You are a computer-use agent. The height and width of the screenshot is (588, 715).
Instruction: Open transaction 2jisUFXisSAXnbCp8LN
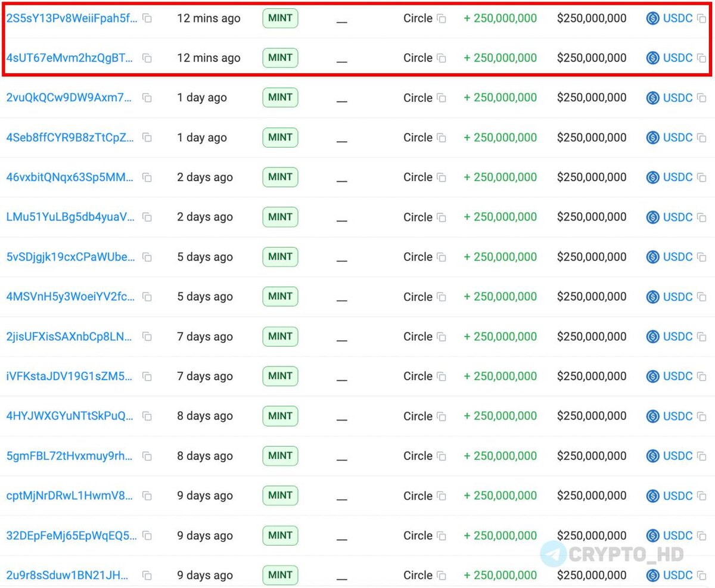point(69,337)
